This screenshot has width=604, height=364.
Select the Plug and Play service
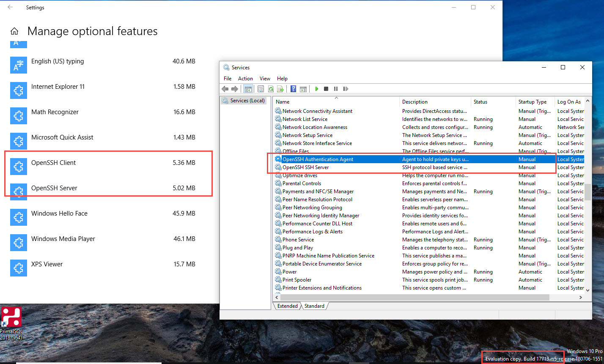pos(429,248)
